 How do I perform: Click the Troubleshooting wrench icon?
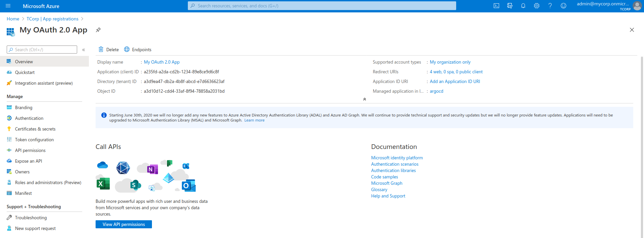[x=9, y=218]
